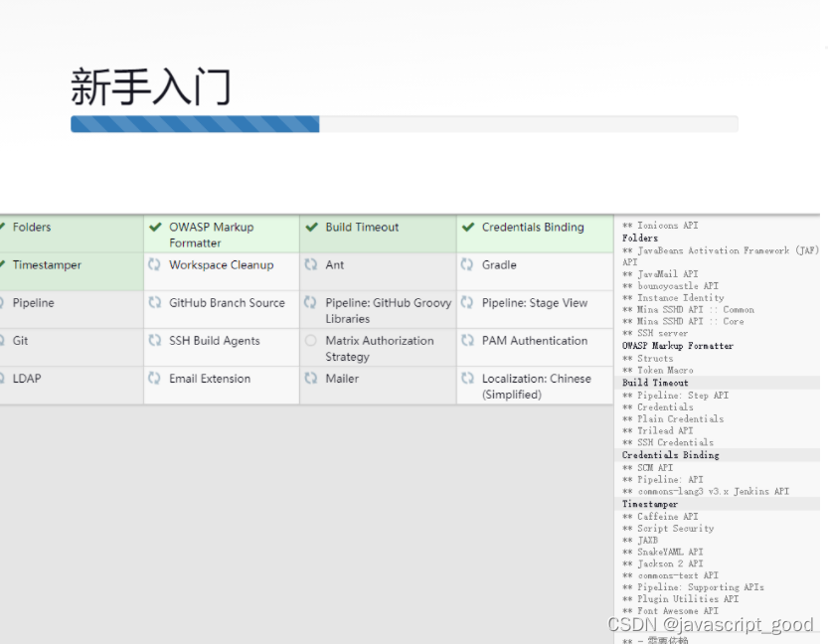828x644 pixels.
Task: Click the Token Macro log line
Action: tap(658, 370)
